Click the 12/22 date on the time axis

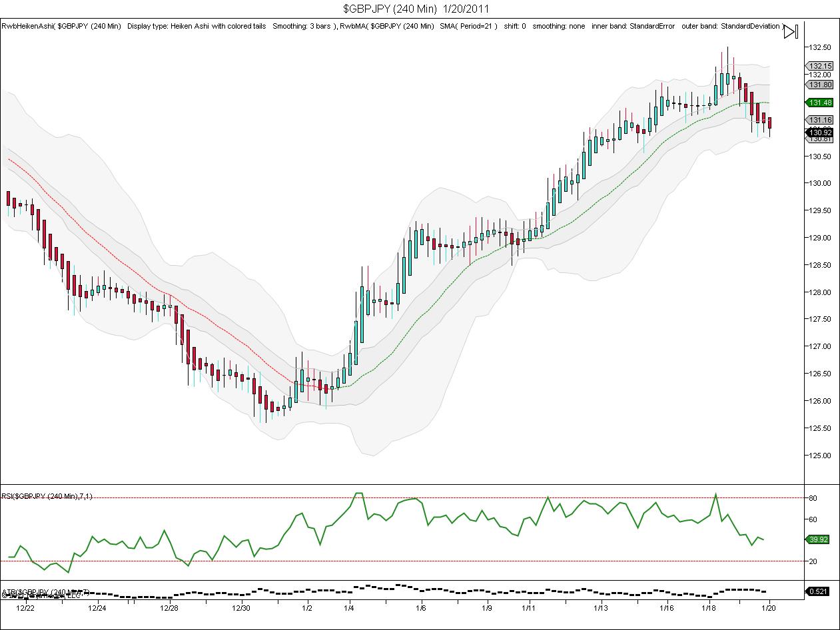point(25,607)
